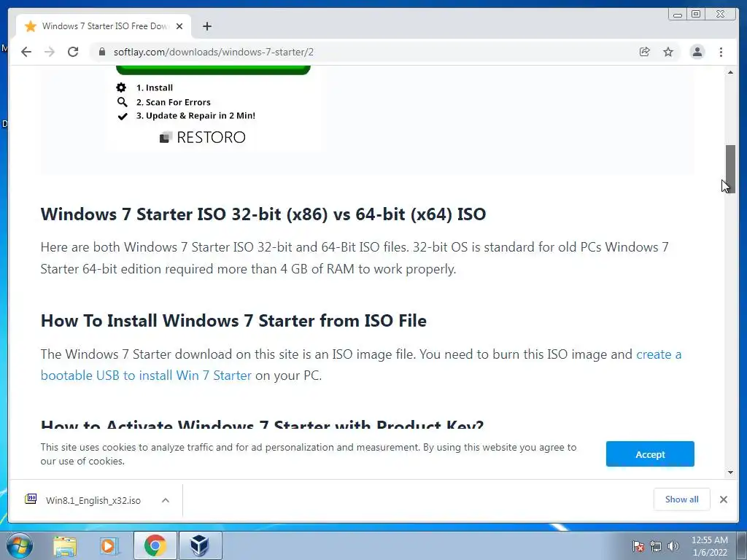Select the Windows 7 Starter ISO tab
747x560 pixels.
[104, 26]
